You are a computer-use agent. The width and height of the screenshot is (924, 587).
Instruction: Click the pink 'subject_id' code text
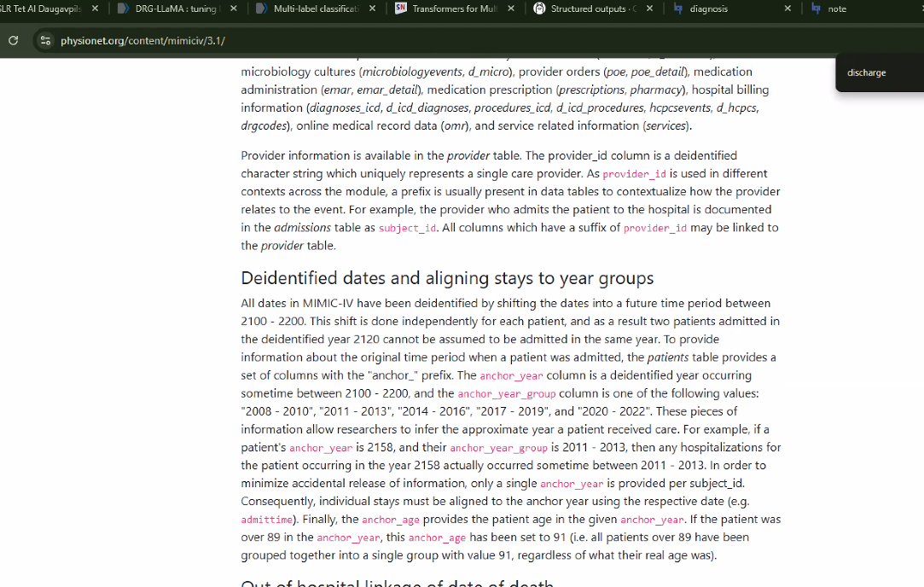pos(407,229)
